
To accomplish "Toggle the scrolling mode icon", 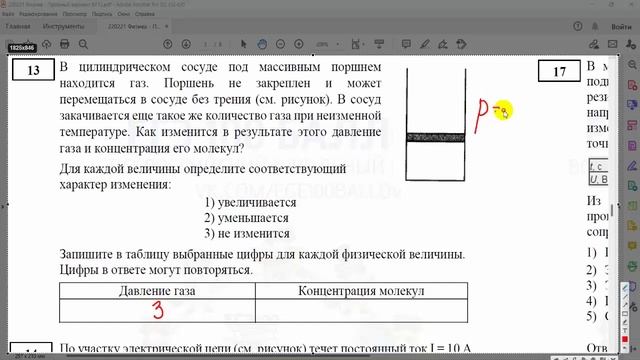I will point(379,44).
